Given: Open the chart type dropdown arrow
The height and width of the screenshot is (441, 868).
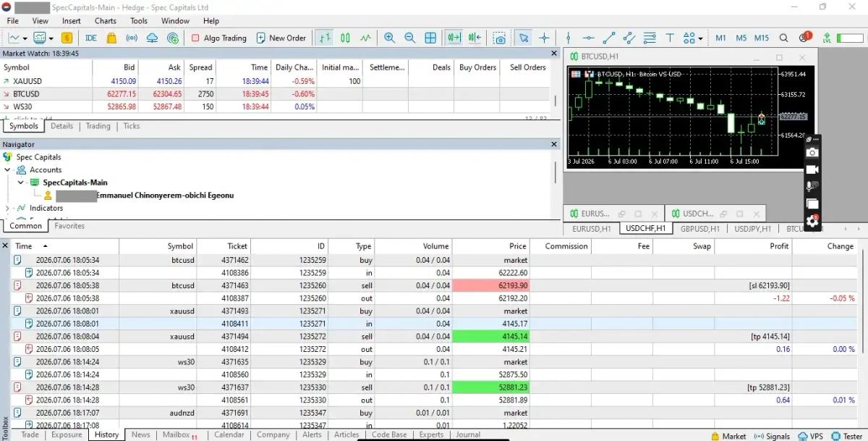Looking at the screenshot, I should click(x=25, y=38).
